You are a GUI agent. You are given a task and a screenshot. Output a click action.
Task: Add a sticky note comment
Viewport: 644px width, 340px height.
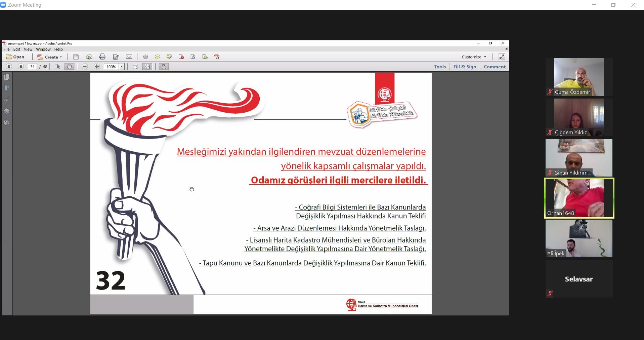point(157,57)
